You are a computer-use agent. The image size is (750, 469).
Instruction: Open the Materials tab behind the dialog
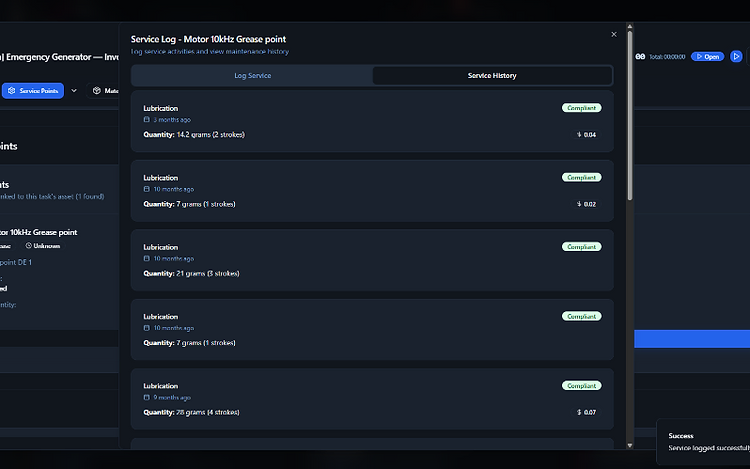tap(104, 90)
